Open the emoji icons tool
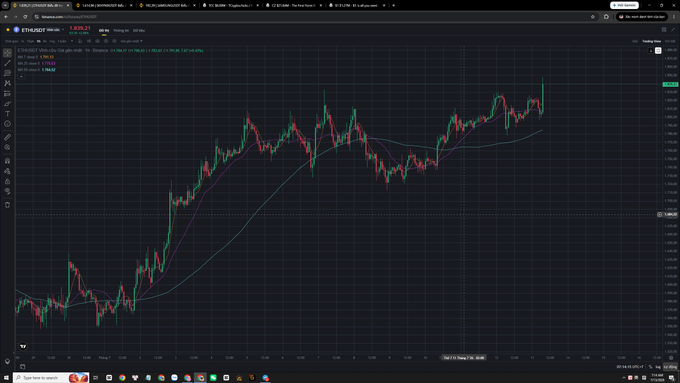The image size is (680, 383). (x=7, y=124)
